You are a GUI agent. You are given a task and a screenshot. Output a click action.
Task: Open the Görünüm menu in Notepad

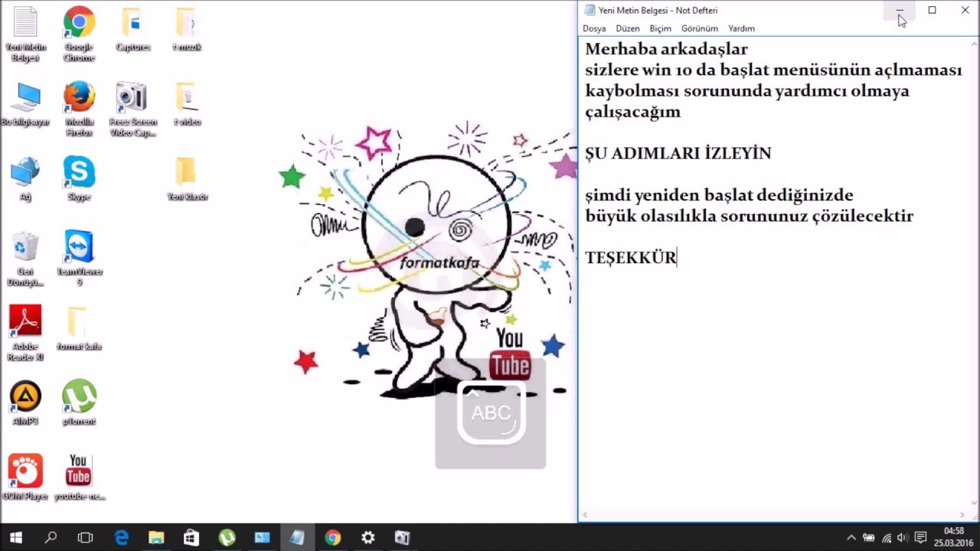[x=700, y=28]
